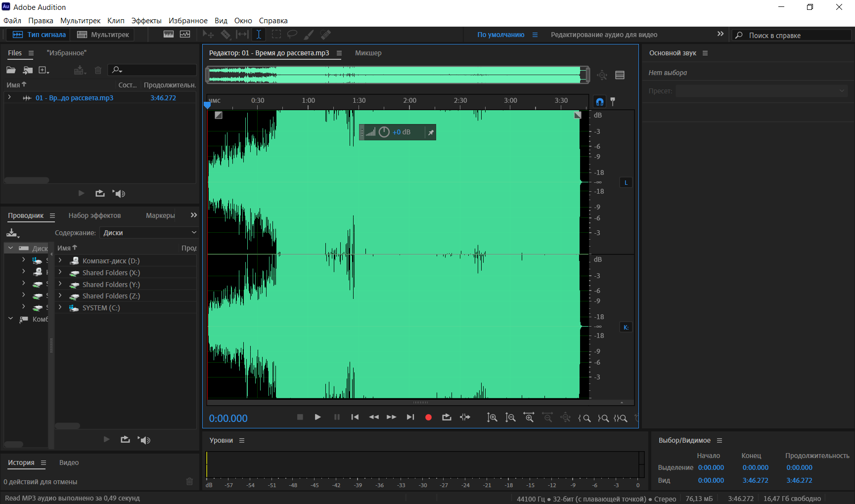
Task: Open the Файл menu
Action: [x=12, y=21]
